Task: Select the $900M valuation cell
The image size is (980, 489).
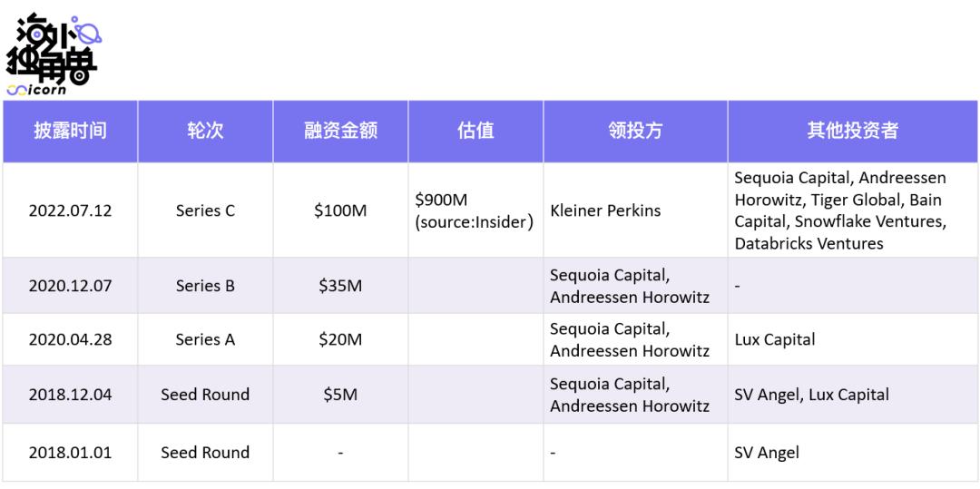Action: [x=473, y=210]
